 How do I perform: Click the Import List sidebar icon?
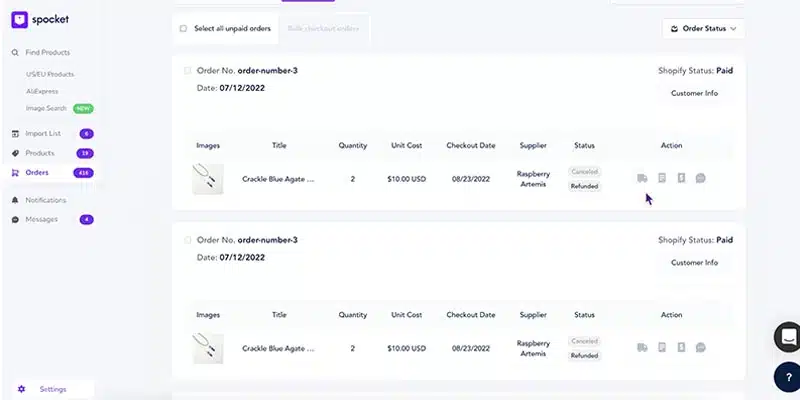(15, 134)
